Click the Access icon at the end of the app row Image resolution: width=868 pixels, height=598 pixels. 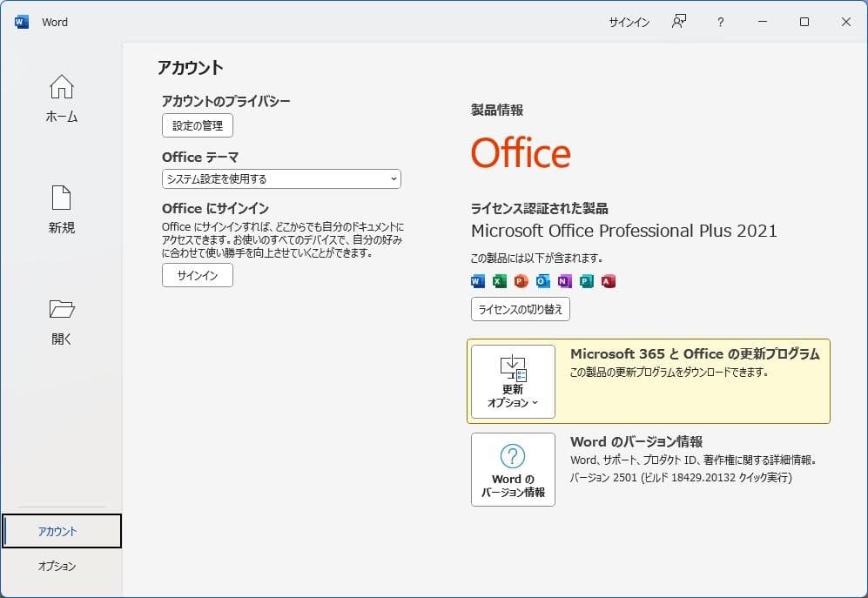click(607, 280)
